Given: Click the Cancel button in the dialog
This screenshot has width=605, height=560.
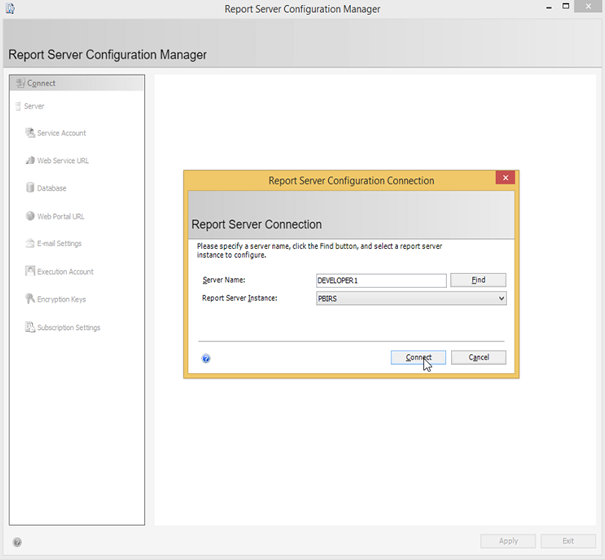Looking at the screenshot, I should pyautogui.click(x=478, y=357).
